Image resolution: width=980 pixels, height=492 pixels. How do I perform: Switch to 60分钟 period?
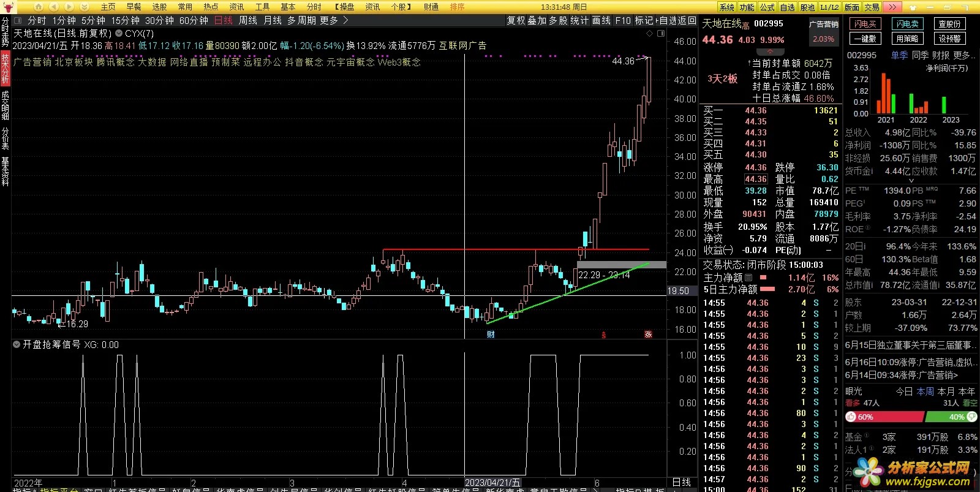[194, 20]
